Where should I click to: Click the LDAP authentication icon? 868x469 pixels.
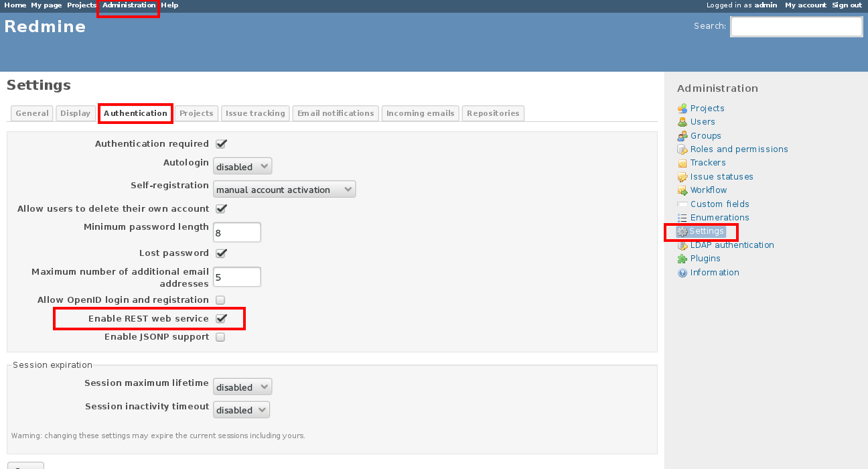pyautogui.click(x=682, y=245)
